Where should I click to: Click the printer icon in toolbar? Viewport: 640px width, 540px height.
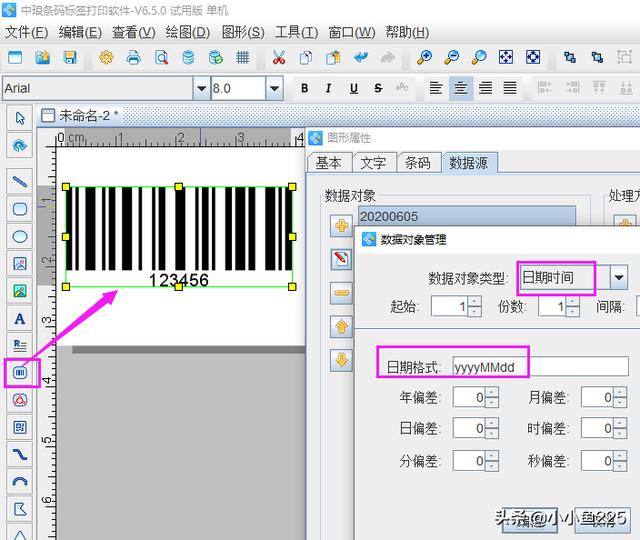[133, 58]
